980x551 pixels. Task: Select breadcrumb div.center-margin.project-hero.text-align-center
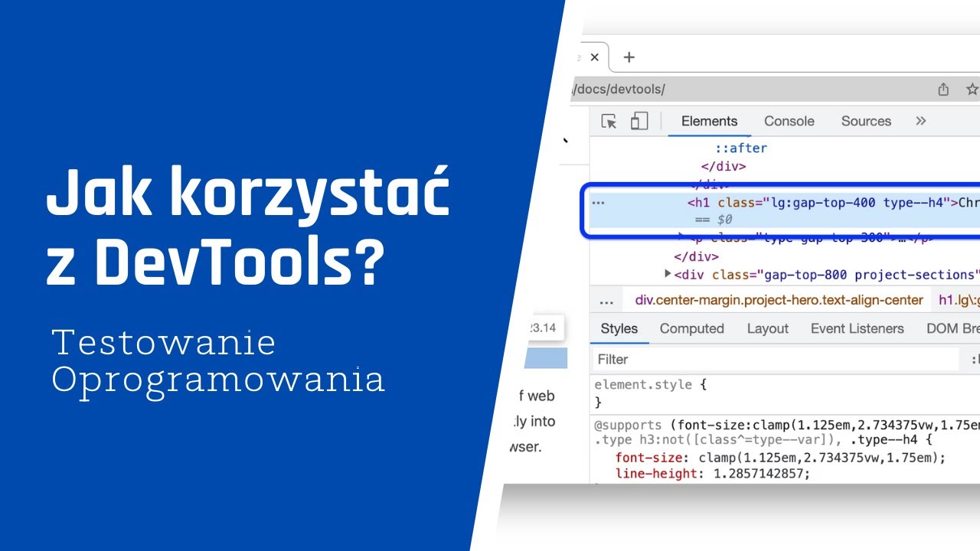point(779,300)
